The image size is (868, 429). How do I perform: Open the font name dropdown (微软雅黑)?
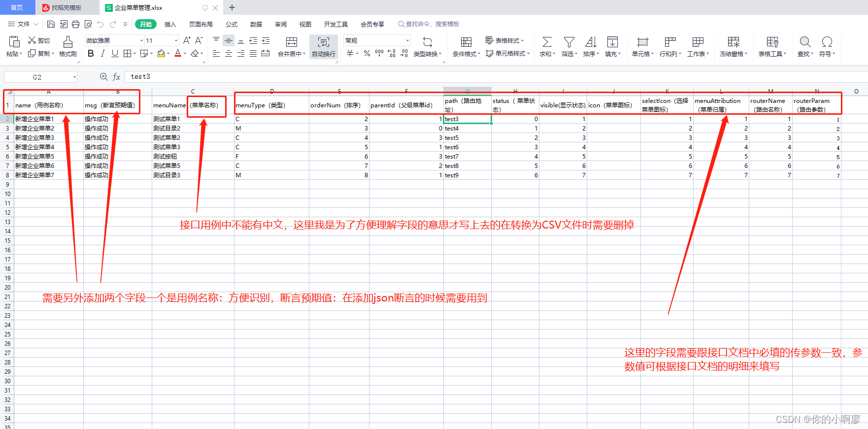coord(141,40)
